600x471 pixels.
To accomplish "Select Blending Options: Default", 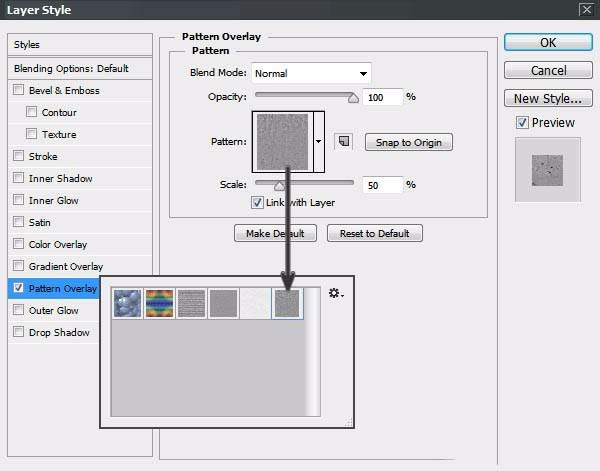I will [x=72, y=69].
